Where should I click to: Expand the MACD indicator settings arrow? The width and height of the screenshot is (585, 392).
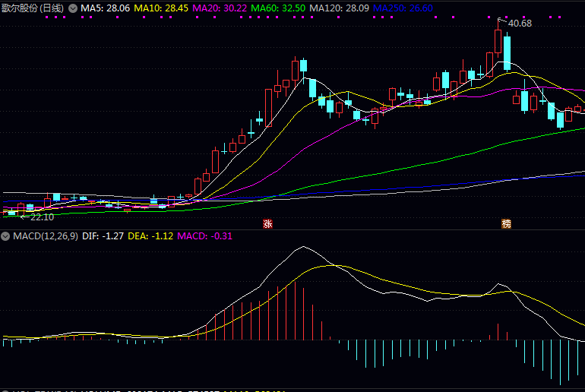pos(5,236)
